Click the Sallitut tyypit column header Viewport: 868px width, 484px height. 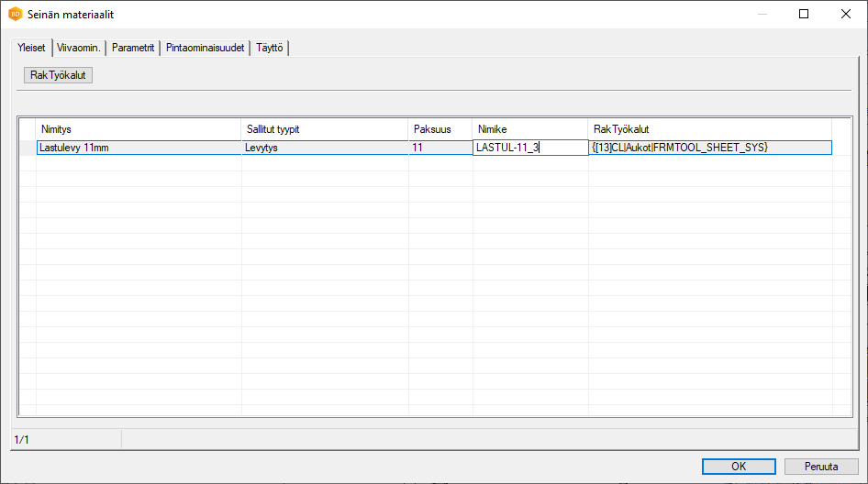tap(324, 129)
